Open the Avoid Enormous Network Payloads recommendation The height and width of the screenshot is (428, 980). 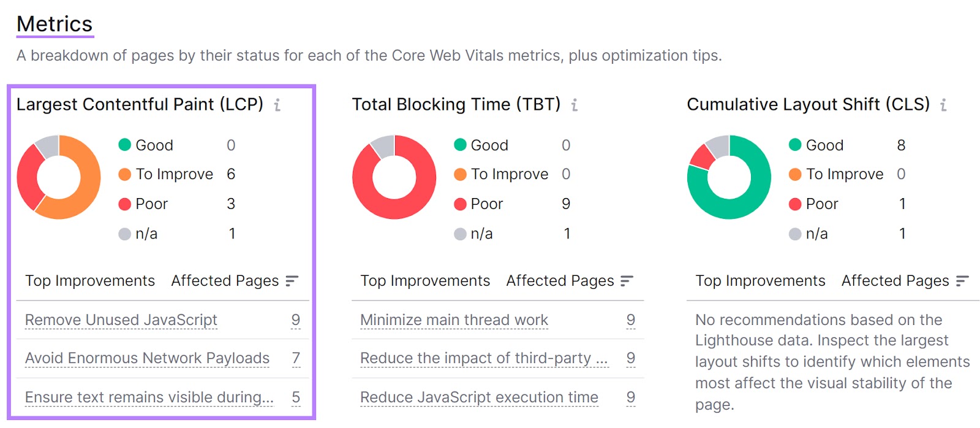point(146,358)
